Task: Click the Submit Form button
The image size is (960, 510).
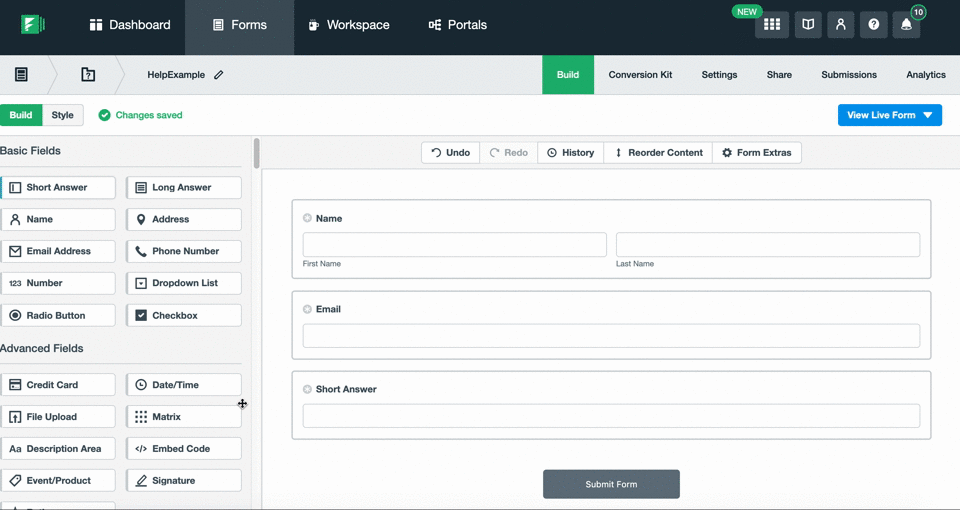Action: tap(611, 484)
